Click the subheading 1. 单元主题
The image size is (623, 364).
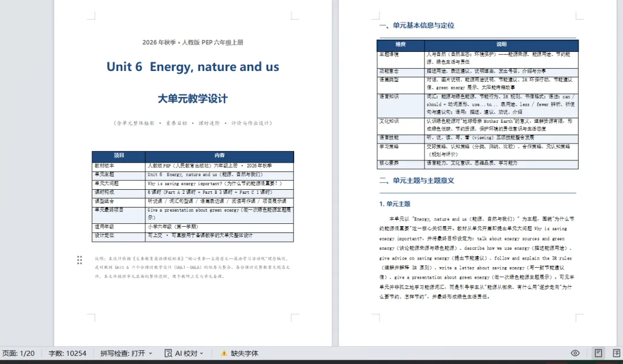395,204
